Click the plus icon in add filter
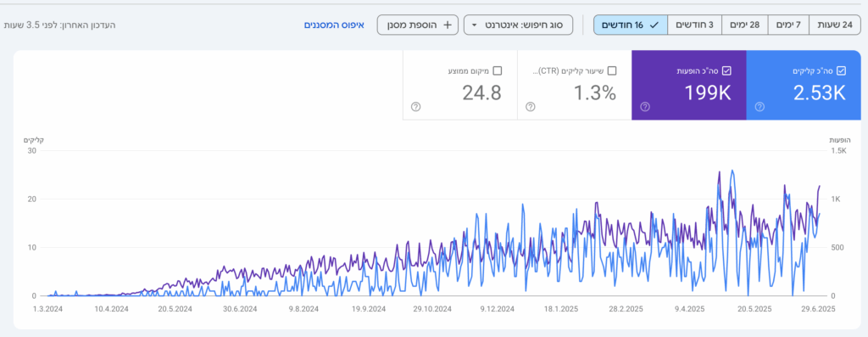 coord(448,25)
